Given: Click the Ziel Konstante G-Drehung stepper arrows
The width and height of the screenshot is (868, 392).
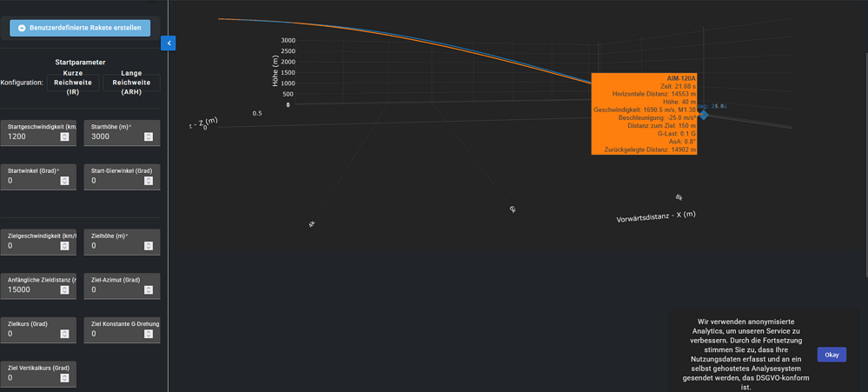Looking at the screenshot, I should pyautogui.click(x=149, y=334).
